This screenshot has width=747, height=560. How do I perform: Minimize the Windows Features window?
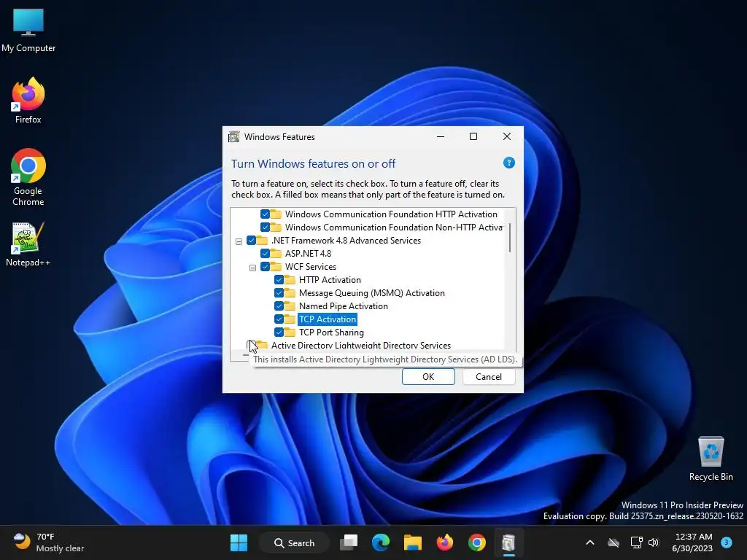pyautogui.click(x=441, y=136)
